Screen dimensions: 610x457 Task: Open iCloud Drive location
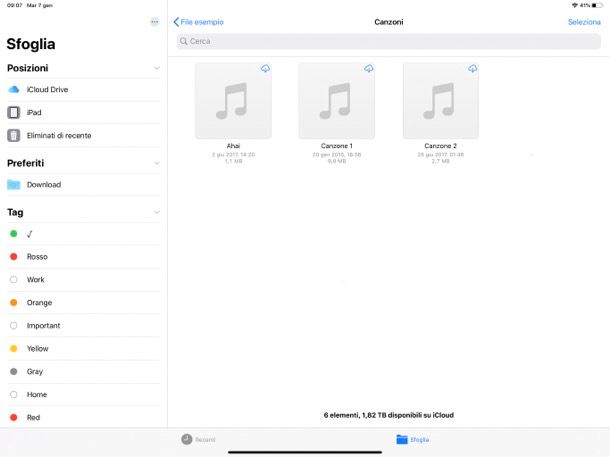[x=83, y=89]
